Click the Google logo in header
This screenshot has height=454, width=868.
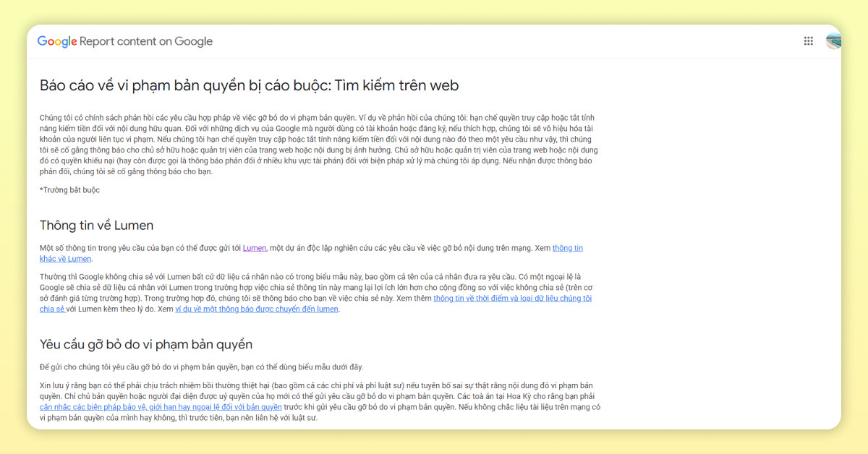point(57,41)
